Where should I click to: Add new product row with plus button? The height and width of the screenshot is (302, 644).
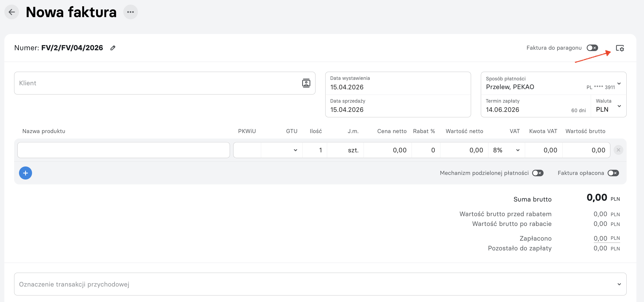pos(26,173)
